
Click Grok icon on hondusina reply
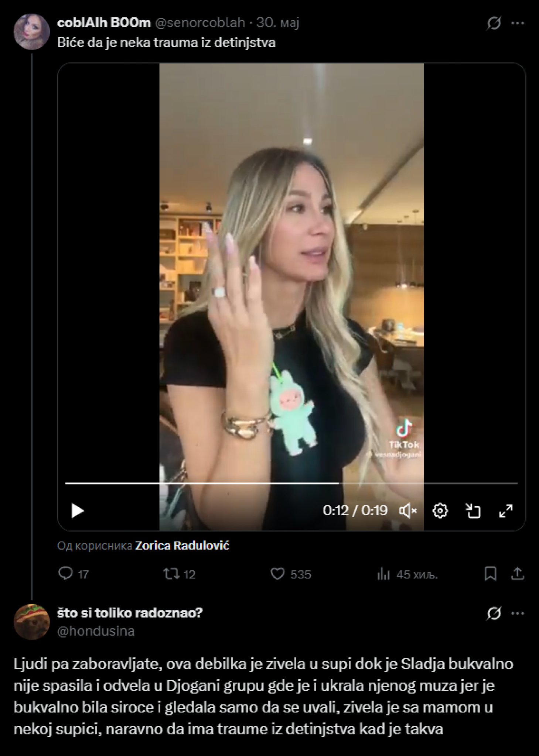tap(494, 614)
